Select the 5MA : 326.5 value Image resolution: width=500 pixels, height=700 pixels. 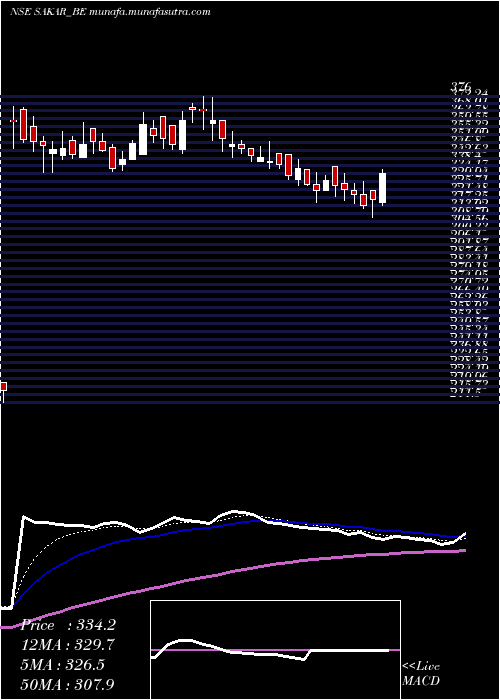tap(64, 664)
